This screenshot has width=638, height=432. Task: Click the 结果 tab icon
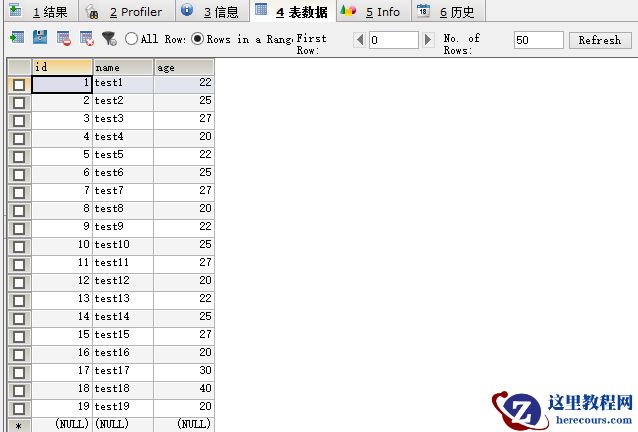point(15,10)
